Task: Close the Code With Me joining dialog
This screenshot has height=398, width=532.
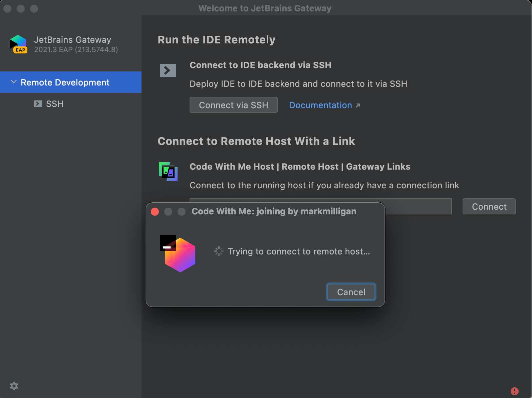Action: click(155, 212)
